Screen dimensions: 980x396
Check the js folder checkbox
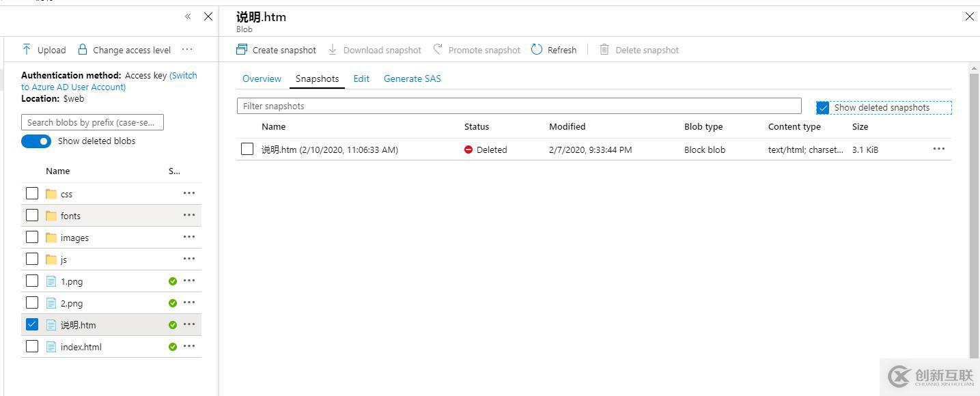[32, 259]
